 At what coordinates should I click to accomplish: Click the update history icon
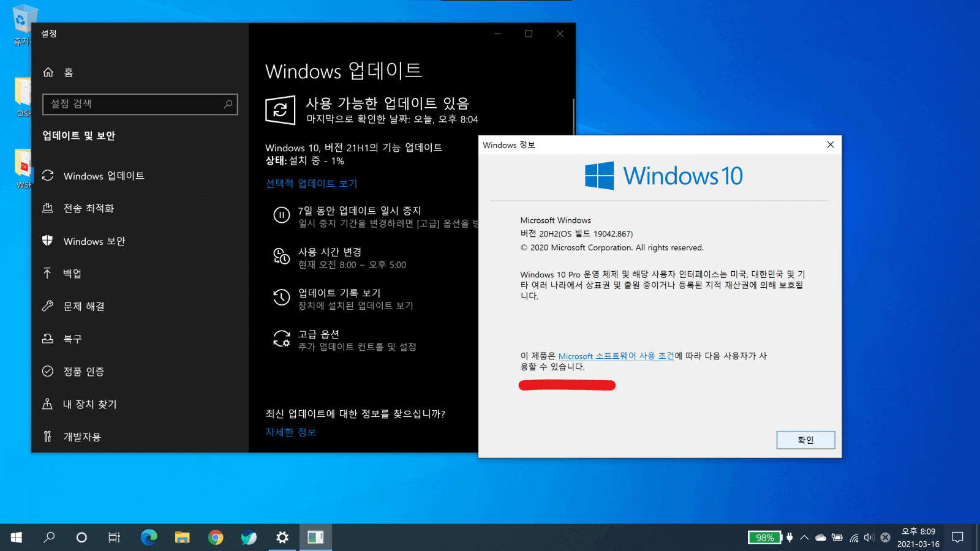pos(282,298)
